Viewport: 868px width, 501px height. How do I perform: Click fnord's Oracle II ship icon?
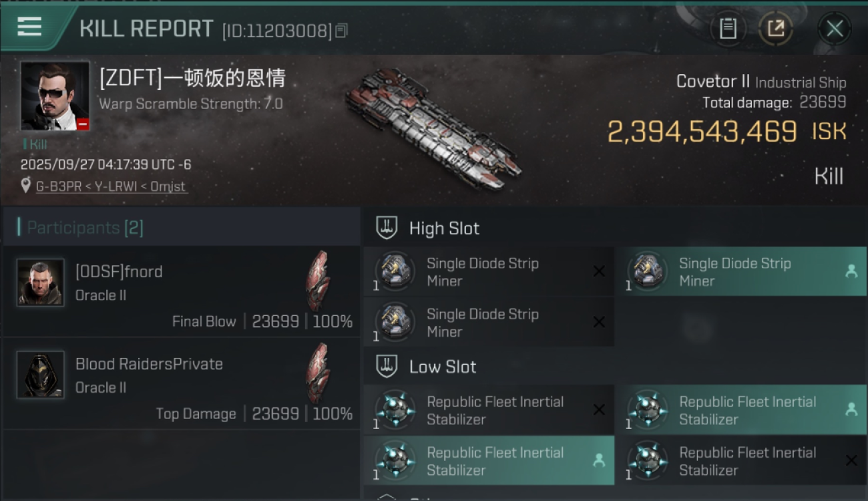click(x=318, y=281)
